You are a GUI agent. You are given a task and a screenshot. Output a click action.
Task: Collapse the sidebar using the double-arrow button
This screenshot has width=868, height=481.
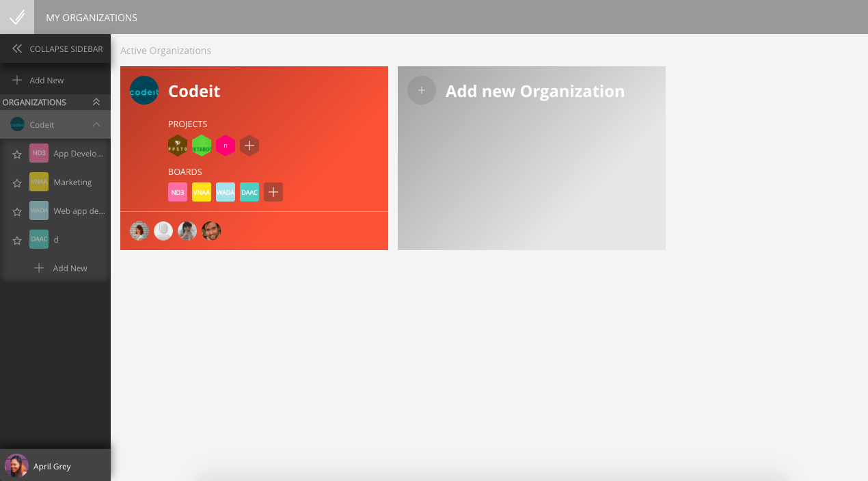(17, 49)
